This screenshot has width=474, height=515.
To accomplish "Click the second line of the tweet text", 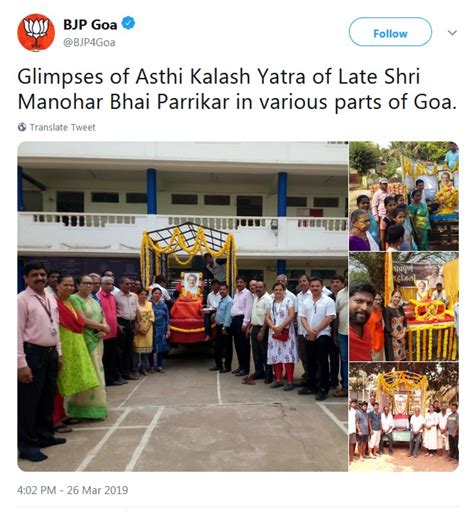I will pos(237,102).
